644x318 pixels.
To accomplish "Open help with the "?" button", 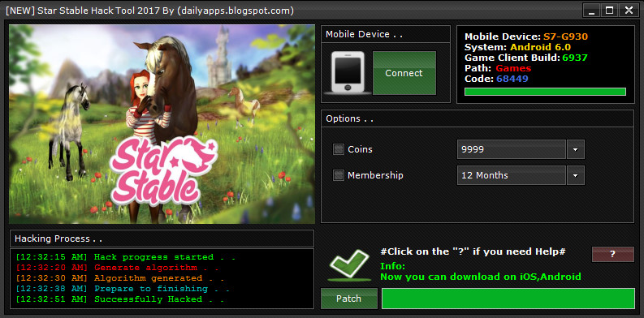I will click(x=613, y=255).
